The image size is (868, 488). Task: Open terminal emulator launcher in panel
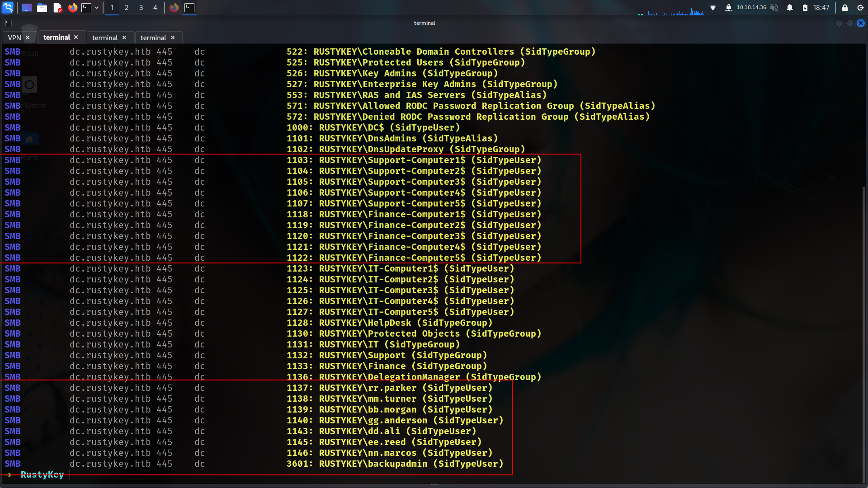(86, 8)
